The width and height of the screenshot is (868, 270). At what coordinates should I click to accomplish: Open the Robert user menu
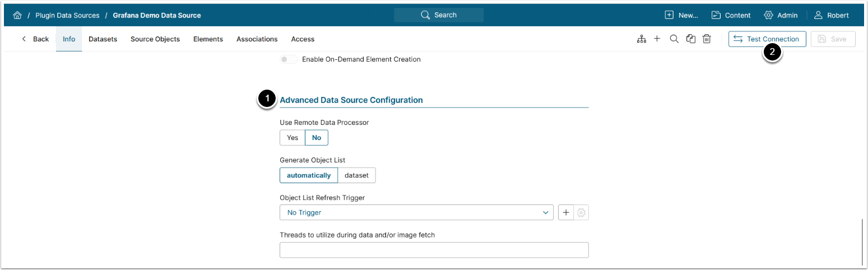click(x=832, y=15)
